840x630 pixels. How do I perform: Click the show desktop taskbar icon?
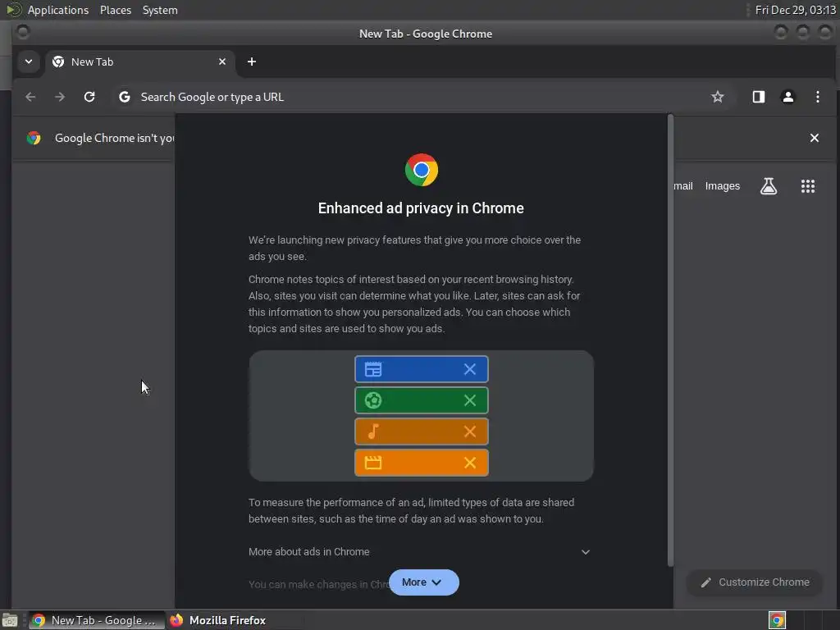tap(10, 620)
